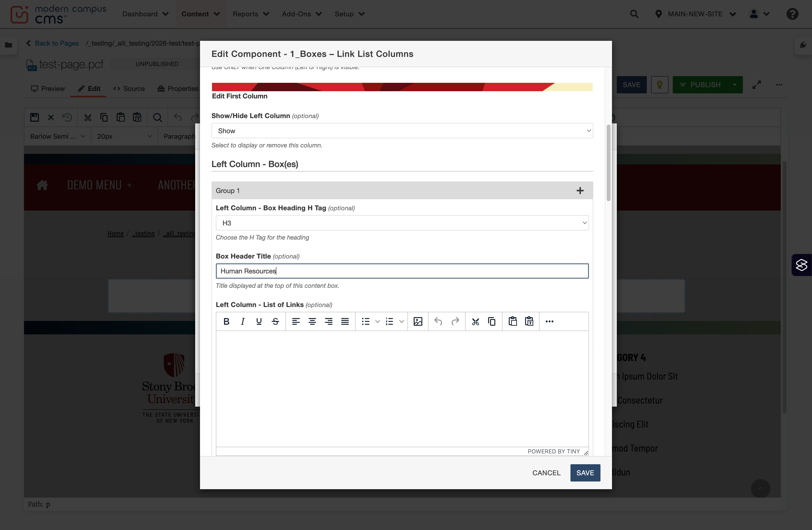Open the Dashboard menu
This screenshot has width=812, height=530.
point(145,14)
